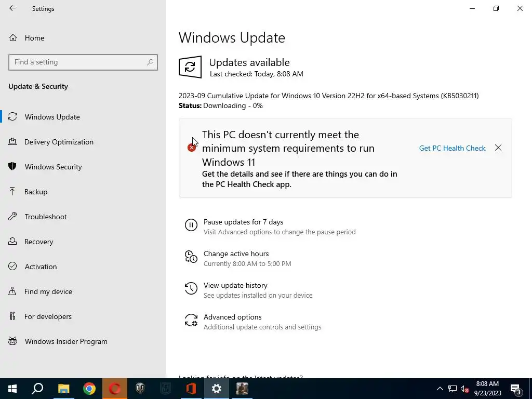This screenshot has width=532, height=399.
Task: Click the Windows Update page heading
Action: click(x=232, y=37)
